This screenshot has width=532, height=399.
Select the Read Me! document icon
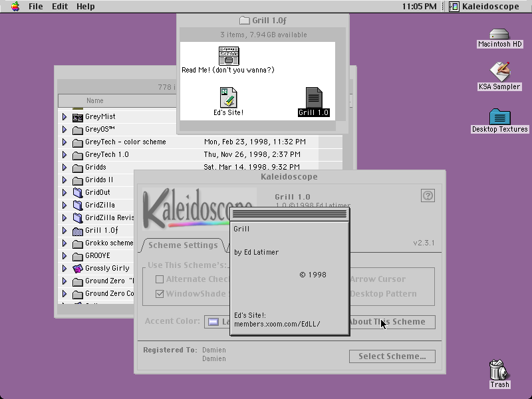point(229,56)
